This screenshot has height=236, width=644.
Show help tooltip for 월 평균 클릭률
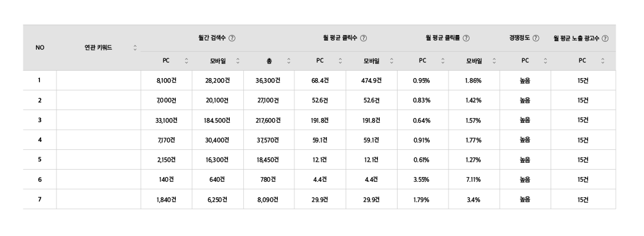(x=466, y=38)
